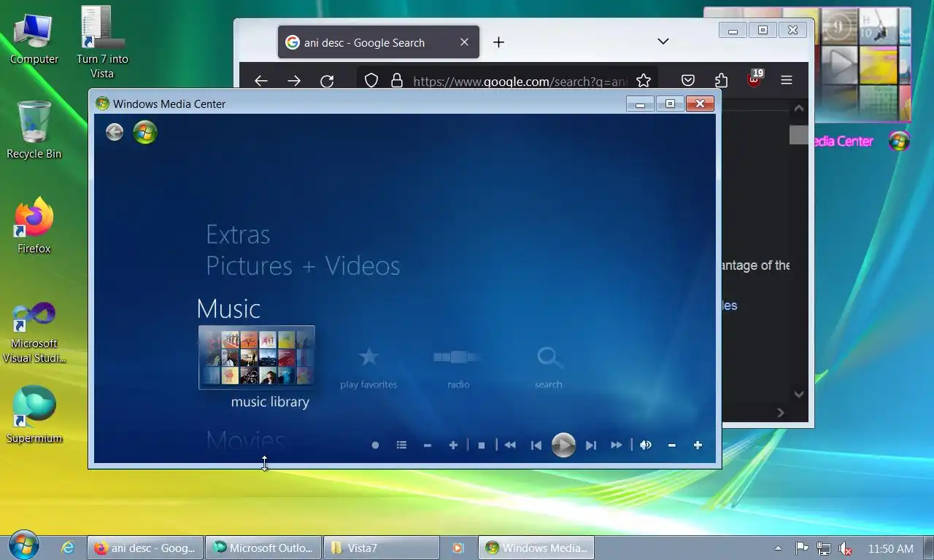
Task: Select Pictures + Videos menu
Action: click(x=303, y=265)
